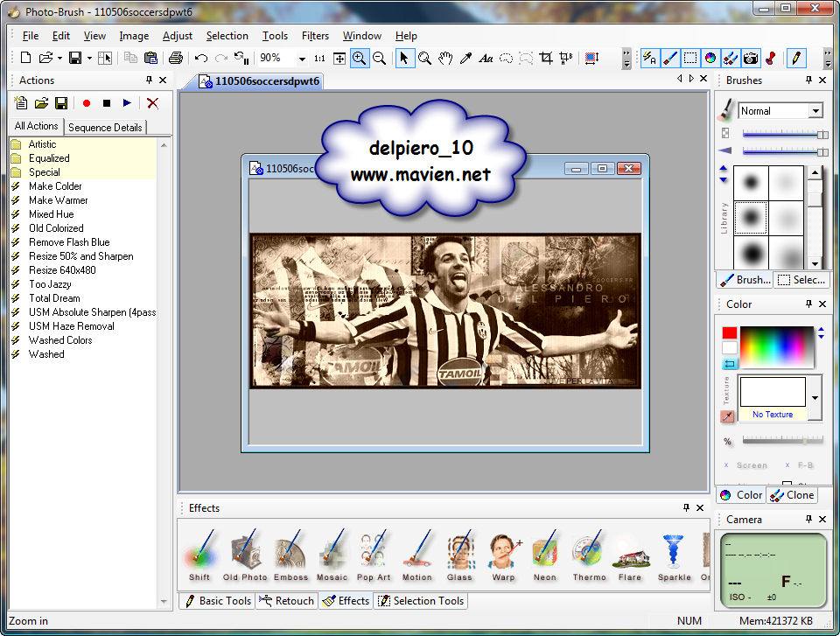Expand the Special actions folder

click(45, 172)
